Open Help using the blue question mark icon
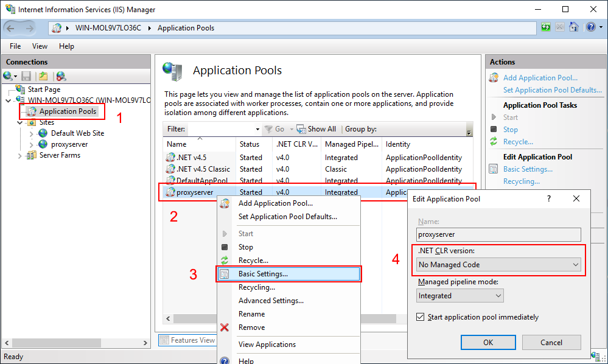 [x=590, y=27]
